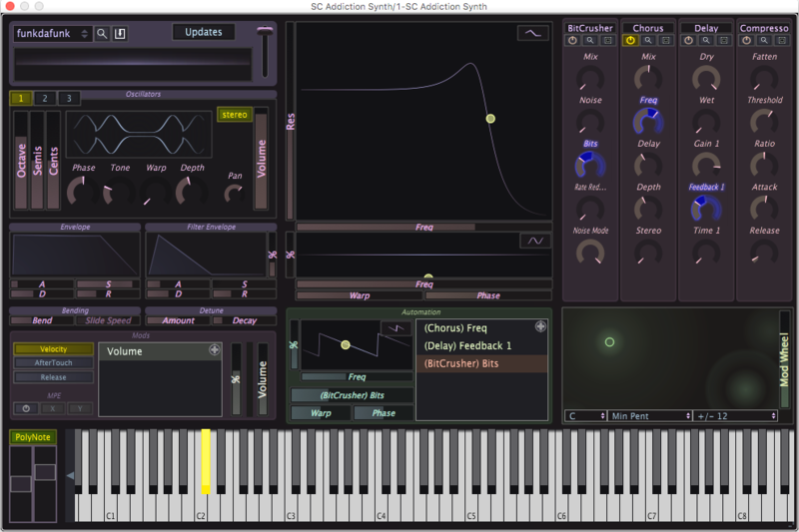
Task: Click the save preset icon
Action: tap(120, 34)
